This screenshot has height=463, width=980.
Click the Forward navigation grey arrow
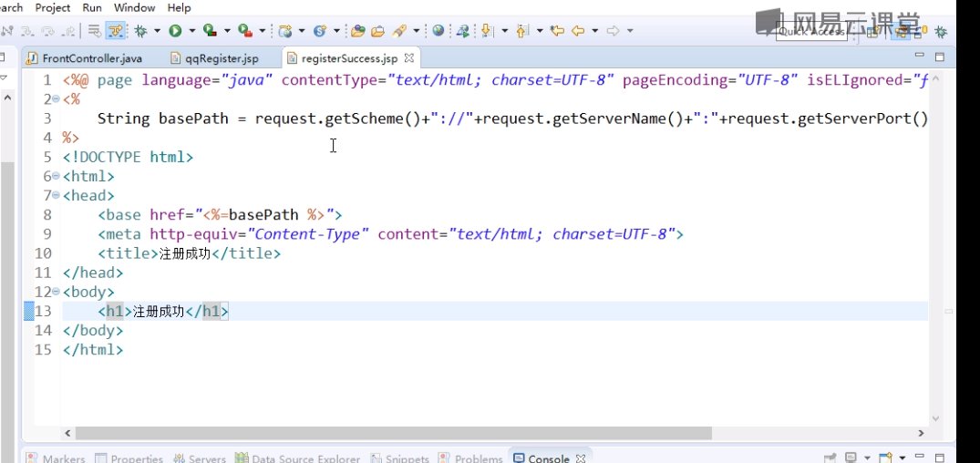[x=614, y=31]
